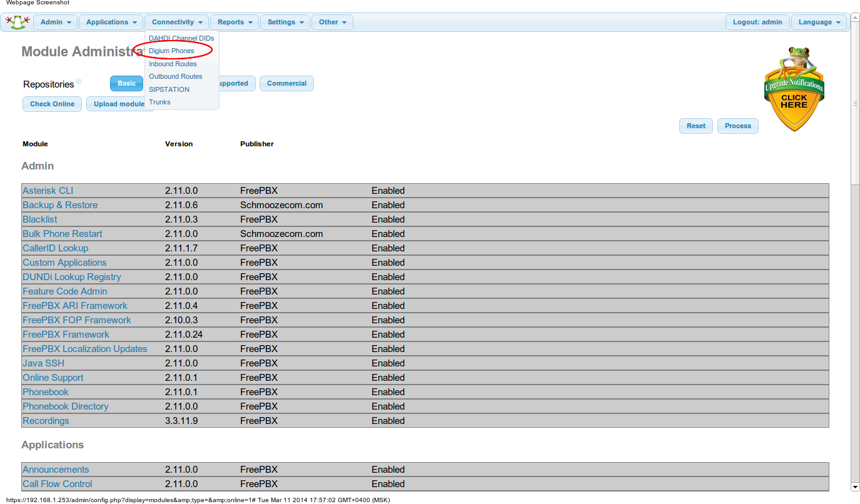Click Schmoozecom.com in Backup & Restore row
Viewport: 860px width, 504px height.
(x=281, y=205)
